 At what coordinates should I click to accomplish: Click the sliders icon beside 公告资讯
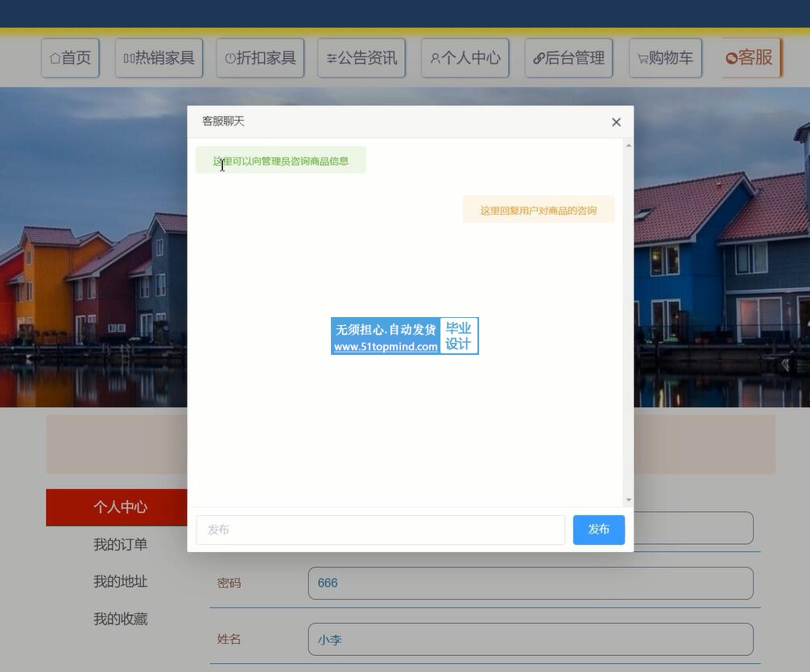(331, 59)
